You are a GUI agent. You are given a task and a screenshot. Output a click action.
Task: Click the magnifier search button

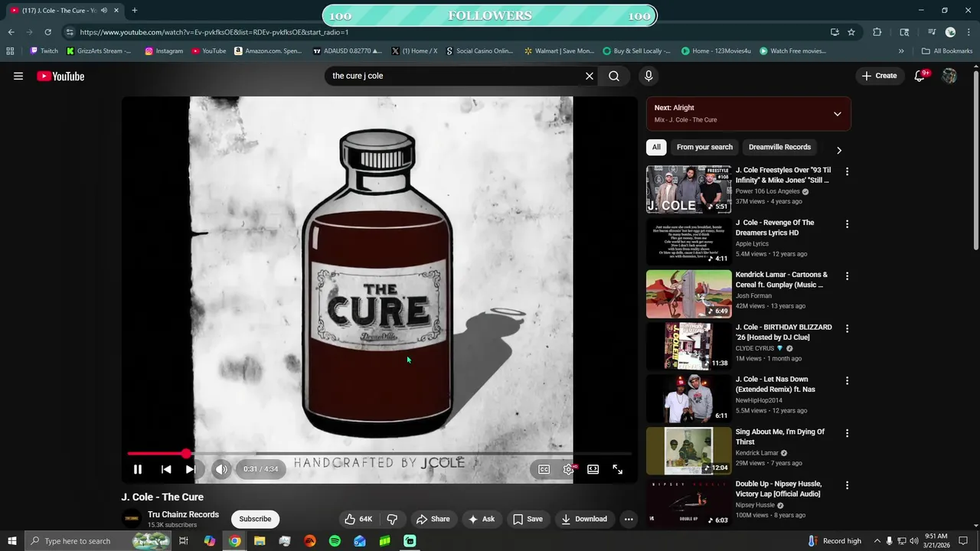point(614,76)
